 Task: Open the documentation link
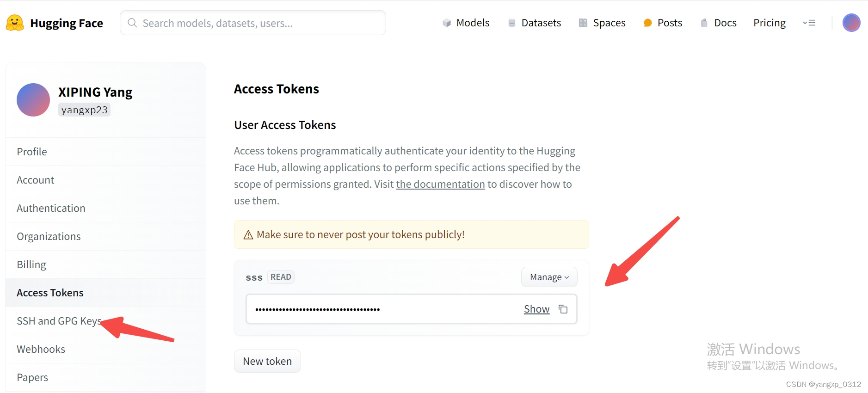(x=440, y=184)
